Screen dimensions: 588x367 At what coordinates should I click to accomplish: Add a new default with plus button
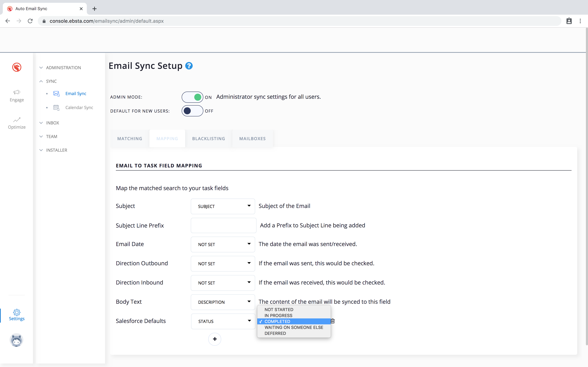tap(215, 339)
